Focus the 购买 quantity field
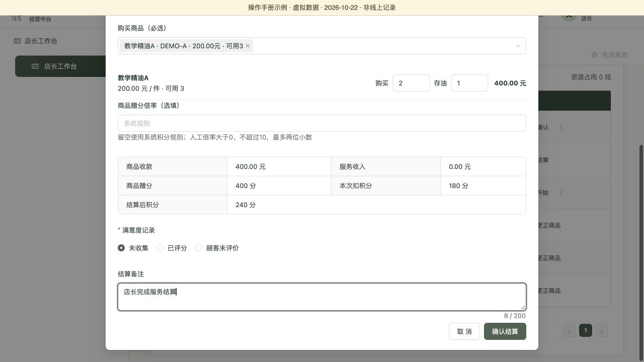Screen dimensions: 644x362 pyautogui.click(x=411, y=83)
